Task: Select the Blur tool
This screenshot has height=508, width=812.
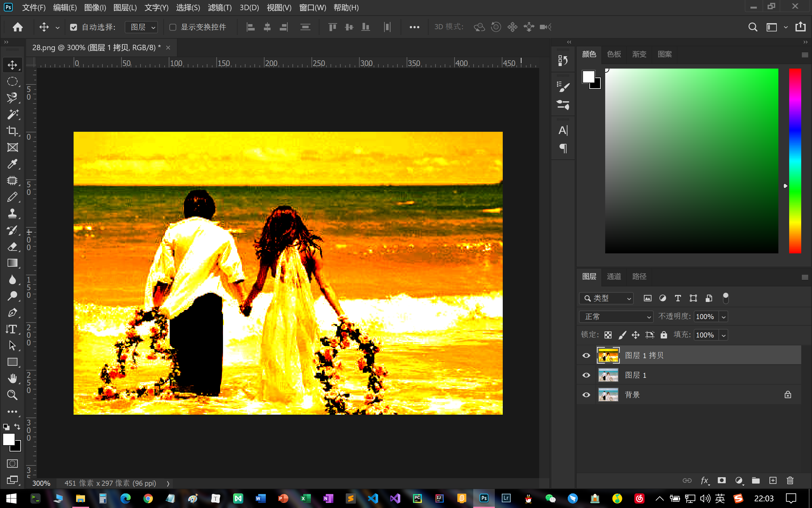Action: coord(12,279)
